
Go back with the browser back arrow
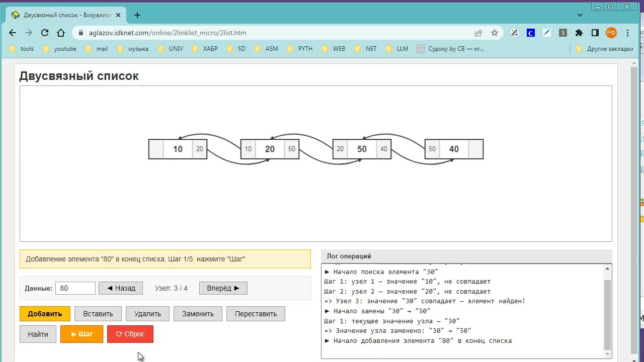pos(13,33)
